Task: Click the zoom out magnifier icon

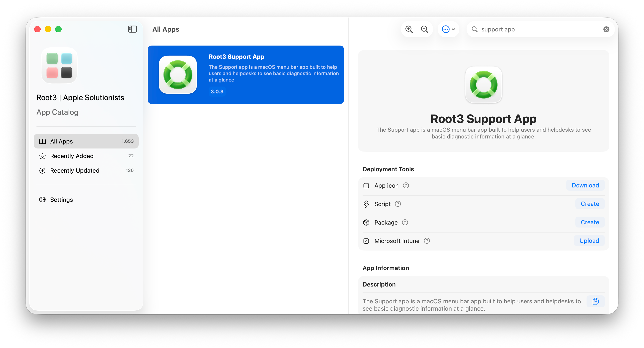Action: coord(424,29)
